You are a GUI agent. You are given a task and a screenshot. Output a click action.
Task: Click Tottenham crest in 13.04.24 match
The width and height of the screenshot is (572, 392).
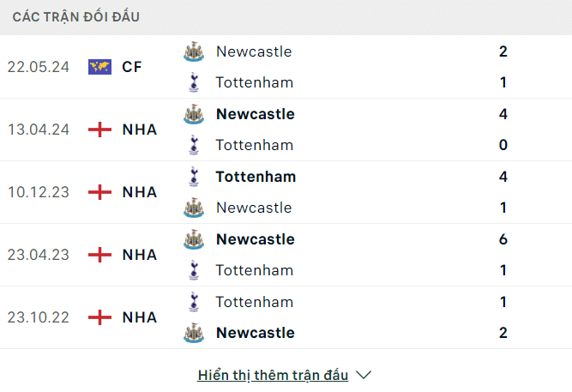click(x=194, y=145)
